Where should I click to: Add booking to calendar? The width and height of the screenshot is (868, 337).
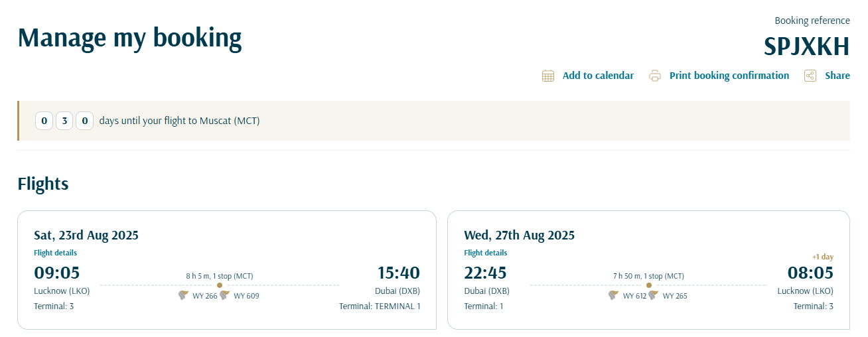(598, 76)
